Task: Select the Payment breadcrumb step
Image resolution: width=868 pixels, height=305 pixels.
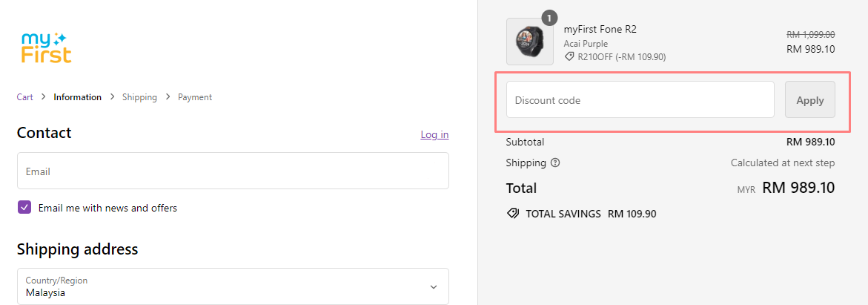Action: pos(194,97)
